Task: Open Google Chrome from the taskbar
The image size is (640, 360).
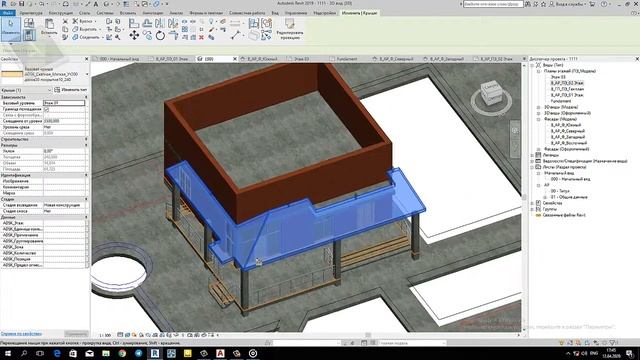Action: click(122, 353)
